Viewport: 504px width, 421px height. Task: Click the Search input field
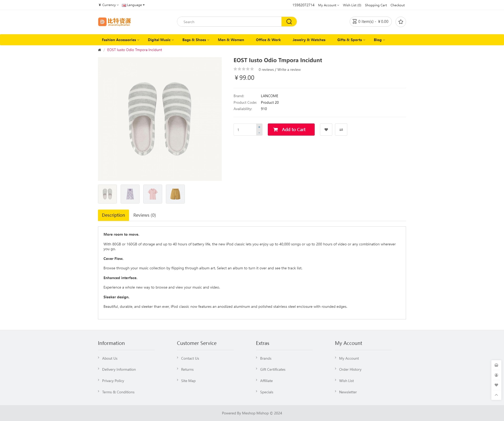click(229, 22)
